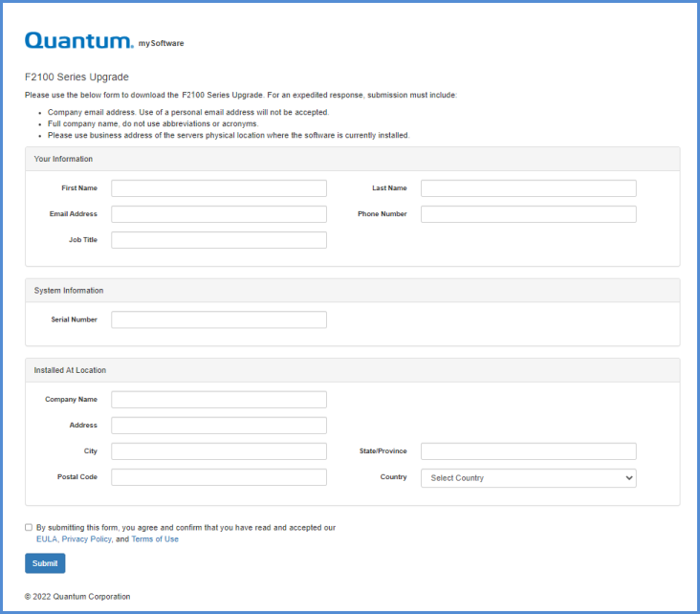
Task: Click the State/Province text field
Action: click(528, 451)
